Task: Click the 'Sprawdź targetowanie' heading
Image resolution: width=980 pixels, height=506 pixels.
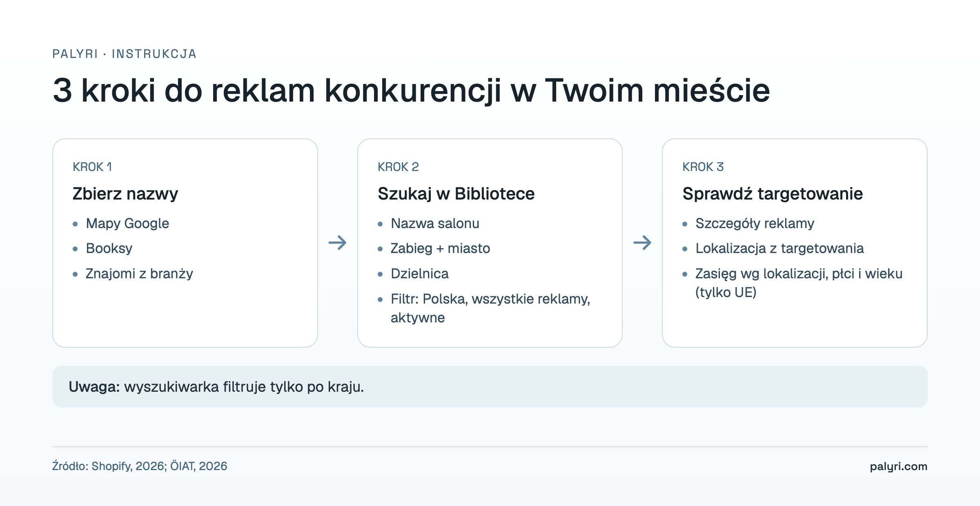Action: pos(773,194)
